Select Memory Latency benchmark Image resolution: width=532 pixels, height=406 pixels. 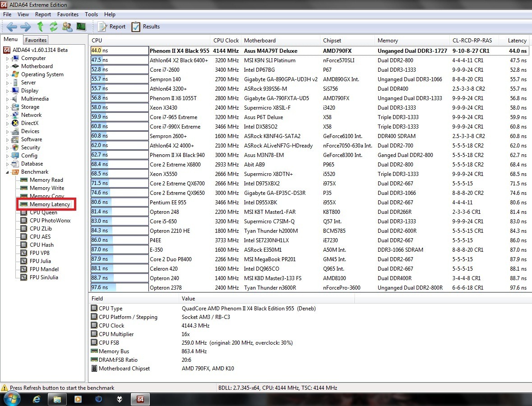[x=50, y=204]
